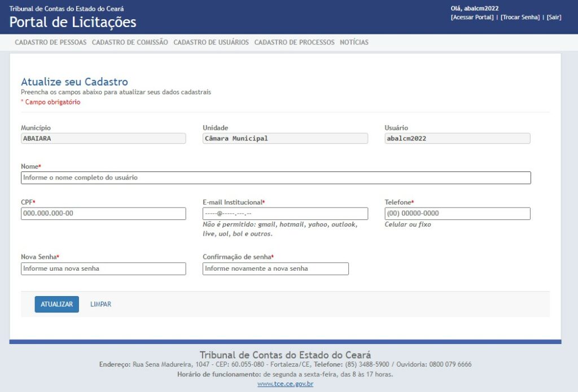578x392 pixels.
Task: Select the E-mail Institucional field
Action: pos(285,214)
